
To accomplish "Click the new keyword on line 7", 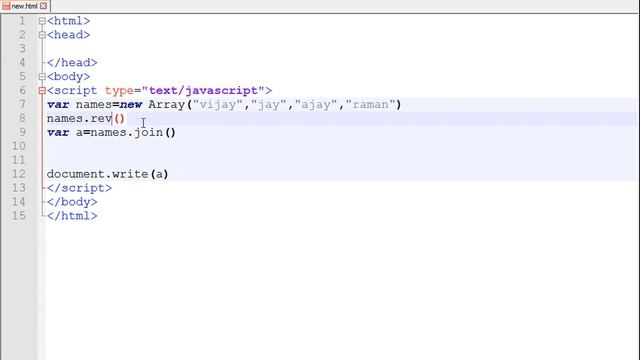I will (131, 104).
